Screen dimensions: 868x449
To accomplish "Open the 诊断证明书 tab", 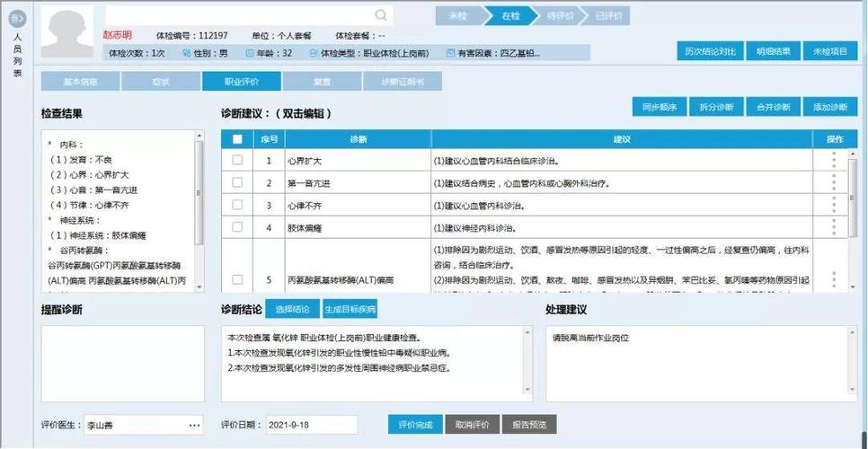I will tap(403, 82).
